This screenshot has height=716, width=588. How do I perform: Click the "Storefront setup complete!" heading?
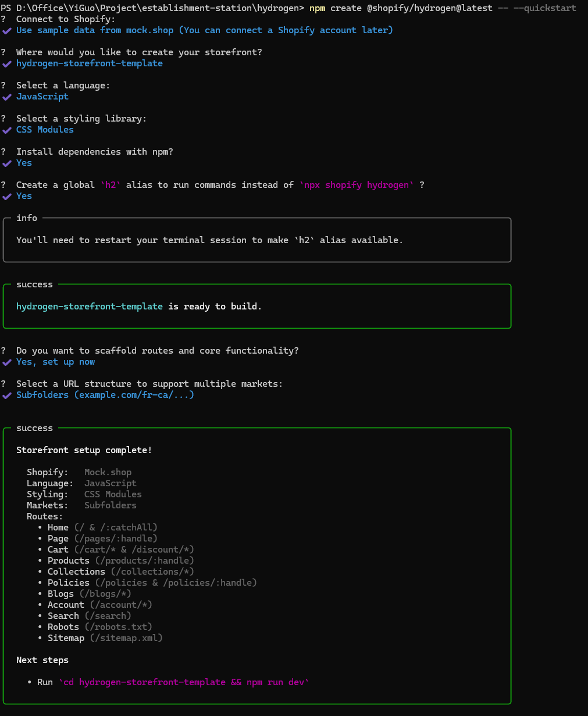point(84,450)
